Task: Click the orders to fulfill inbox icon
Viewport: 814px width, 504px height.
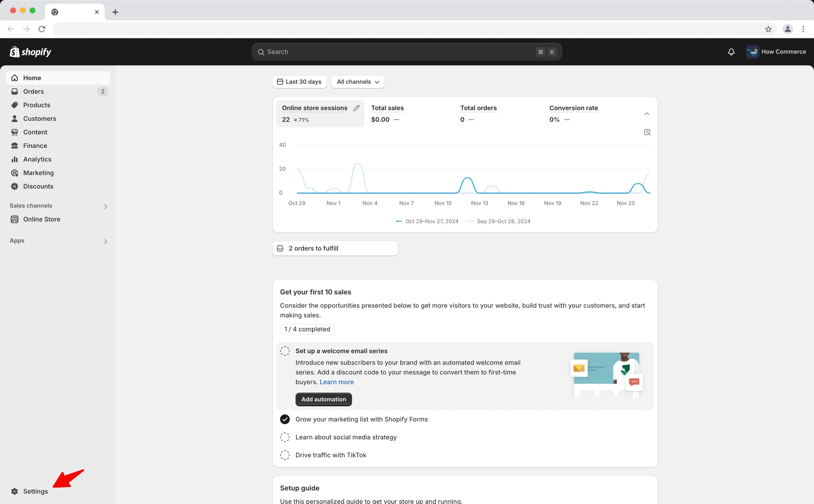Action: [x=280, y=249]
